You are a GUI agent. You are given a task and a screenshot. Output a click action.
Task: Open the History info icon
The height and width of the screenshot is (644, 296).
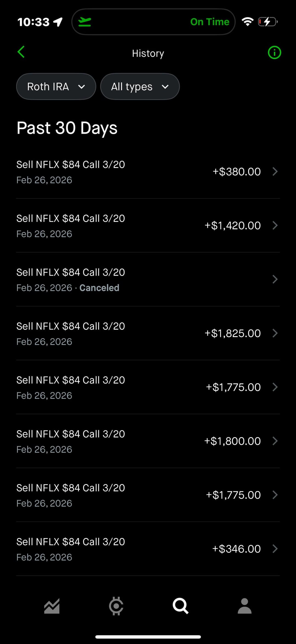coord(274,52)
